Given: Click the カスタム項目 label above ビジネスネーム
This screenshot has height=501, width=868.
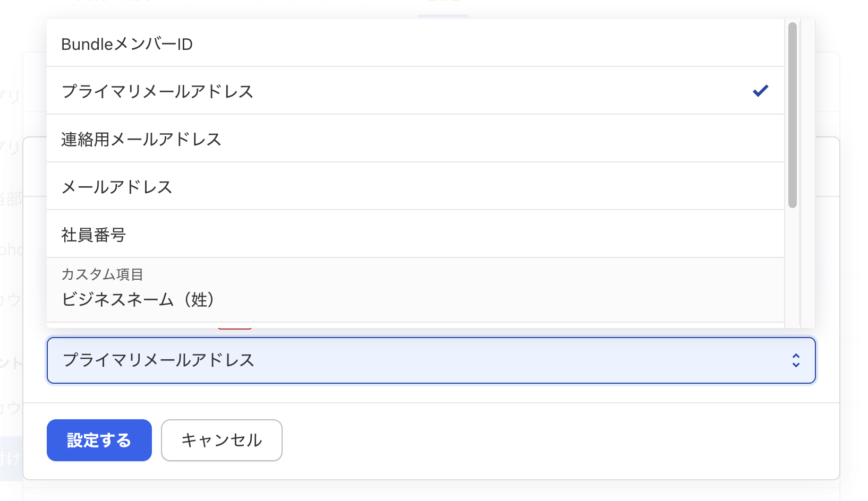Looking at the screenshot, I should (102, 274).
